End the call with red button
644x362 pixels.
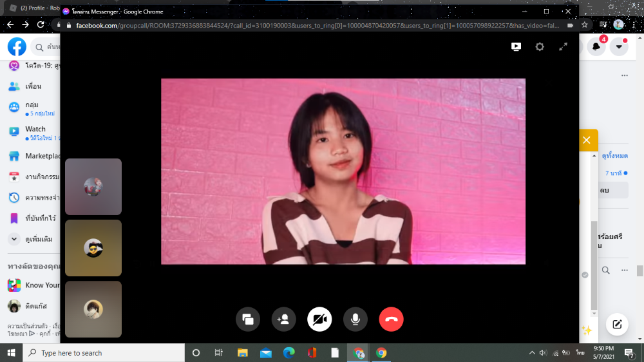[x=391, y=319]
